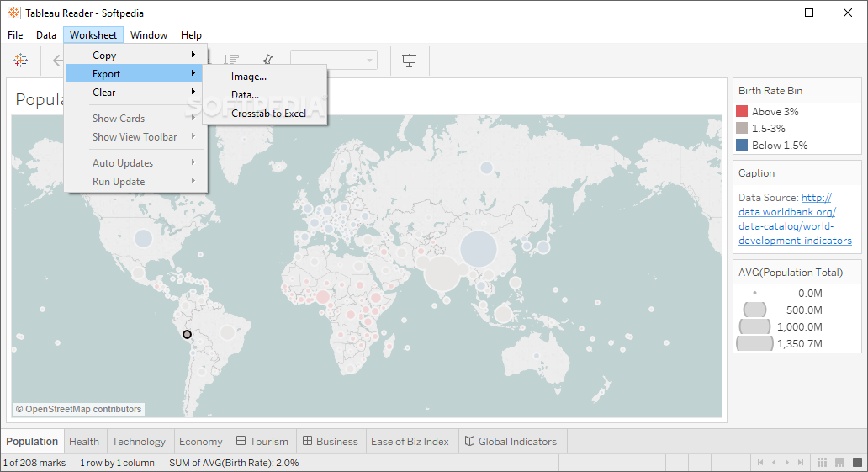The height and width of the screenshot is (472, 868).
Task: Click the 0.0M size legend dot
Action: coord(754,293)
